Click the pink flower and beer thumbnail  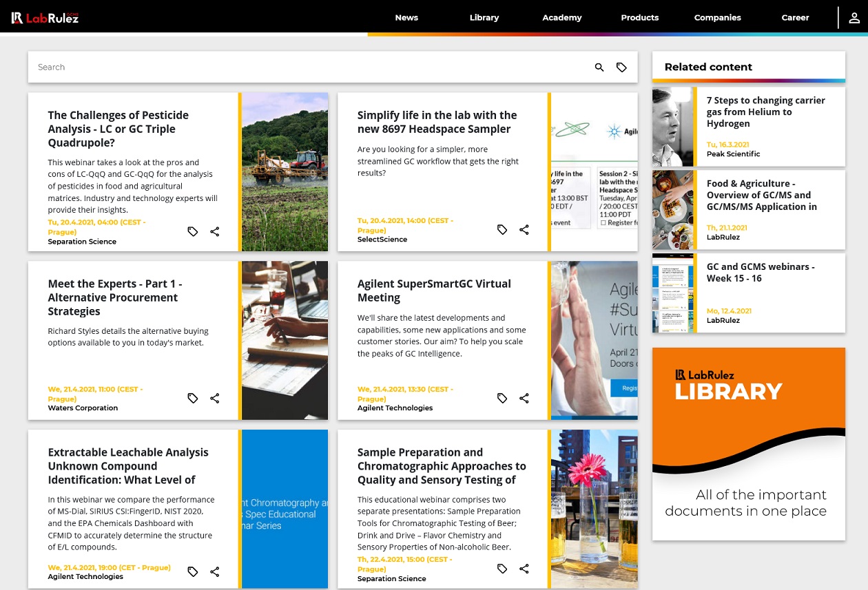click(x=595, y=509)
